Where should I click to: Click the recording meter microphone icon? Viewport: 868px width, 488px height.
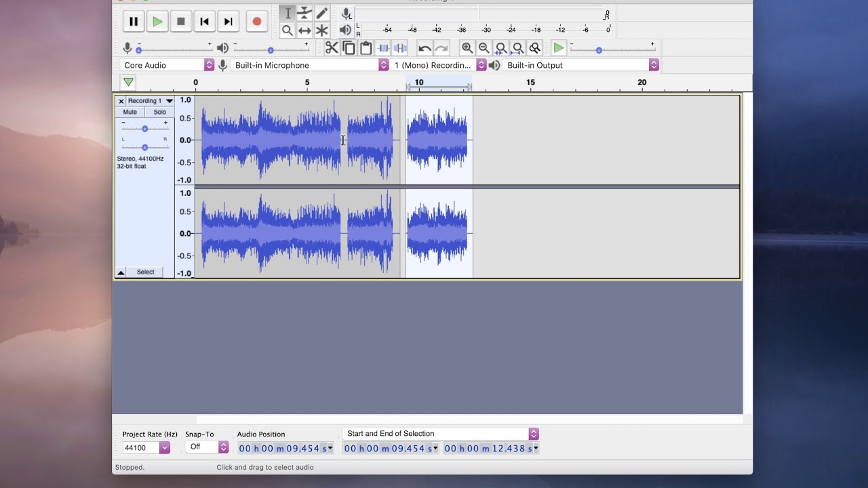pos(347,14)
